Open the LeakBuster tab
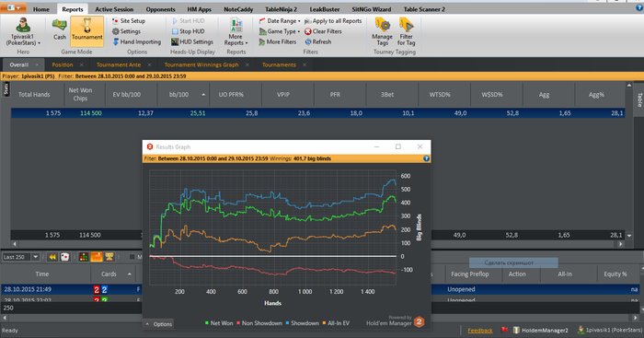The image size is (644, 338). tap(325, 9)
